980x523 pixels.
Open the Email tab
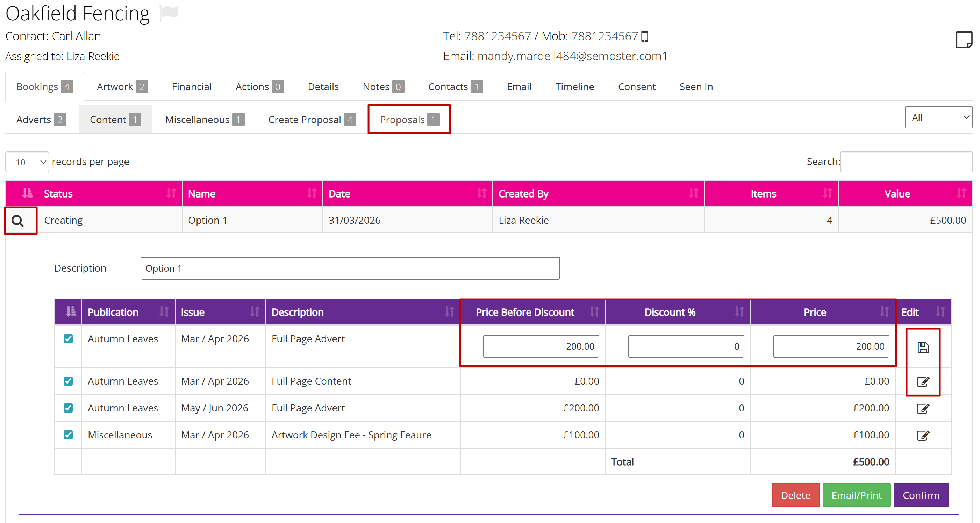519,87
